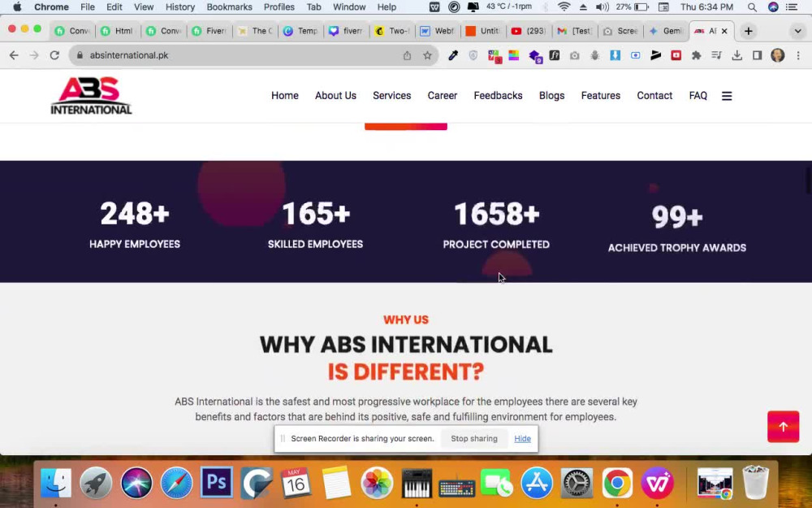Show Chrome downloads with the download icon

[737, 55]
